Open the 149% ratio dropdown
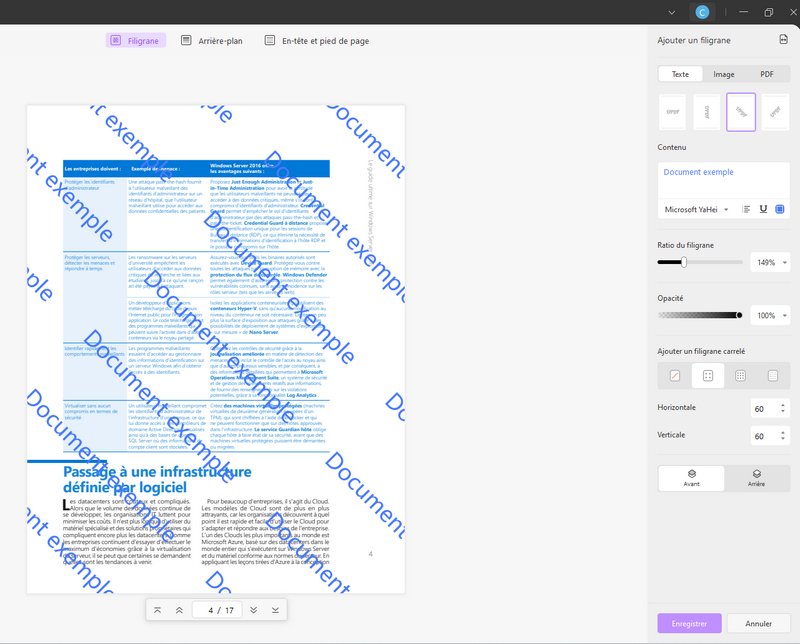 click(x=770, y=262)
